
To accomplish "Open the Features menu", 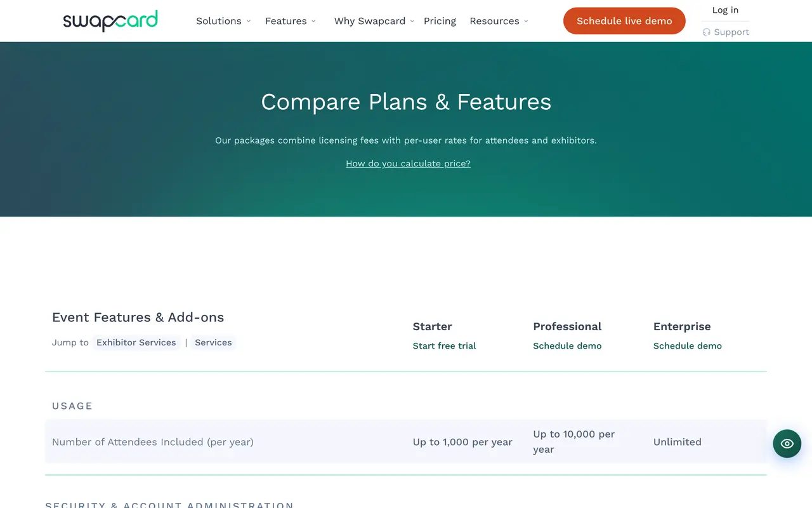I will point(286,21).
